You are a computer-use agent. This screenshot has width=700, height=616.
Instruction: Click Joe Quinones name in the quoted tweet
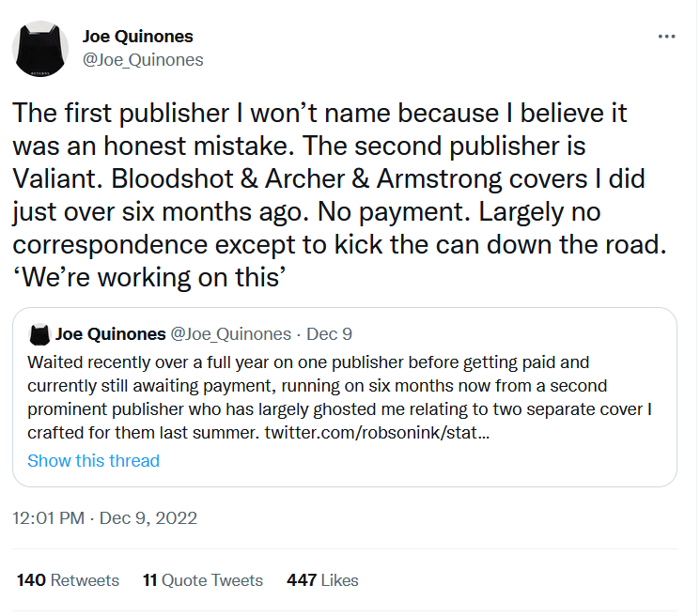coord(110,334)
